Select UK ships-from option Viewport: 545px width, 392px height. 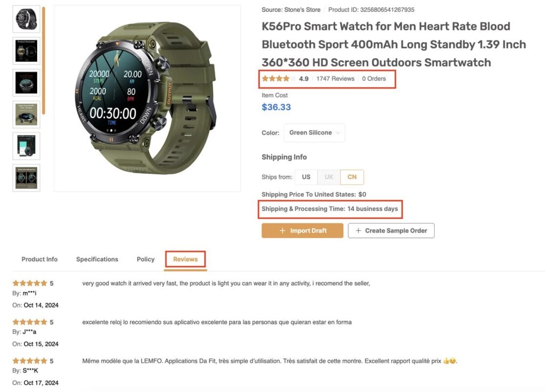tap(329, 177)
